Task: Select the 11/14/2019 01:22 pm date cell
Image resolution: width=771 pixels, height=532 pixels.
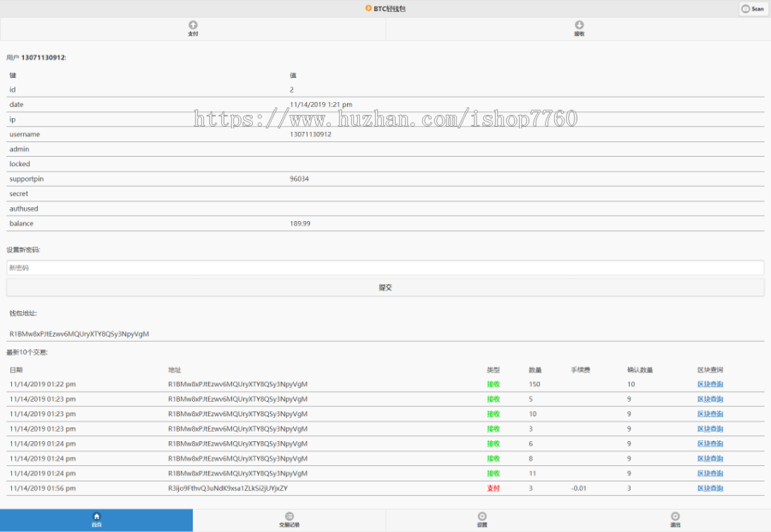Action: tap(43, 384)
